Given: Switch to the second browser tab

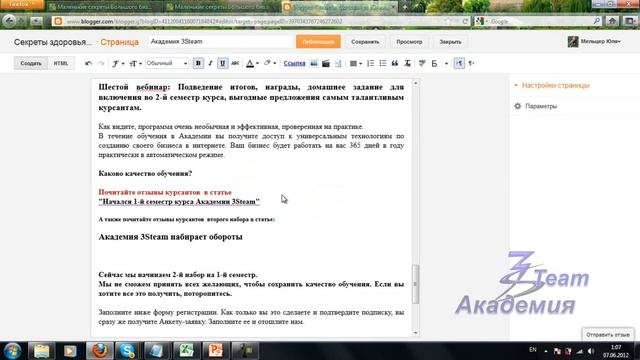Looking at the screenshot, I should click(222, 7).
